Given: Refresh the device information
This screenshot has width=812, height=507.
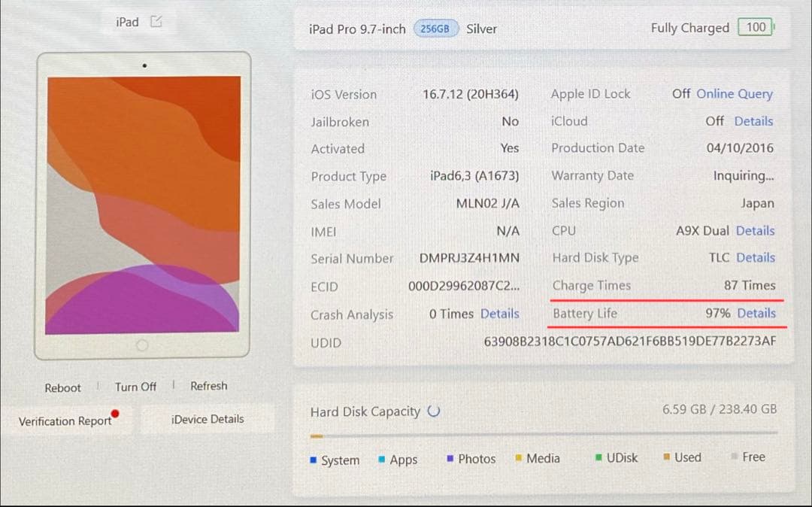Looking at the screenshot, I should point(208,386).
